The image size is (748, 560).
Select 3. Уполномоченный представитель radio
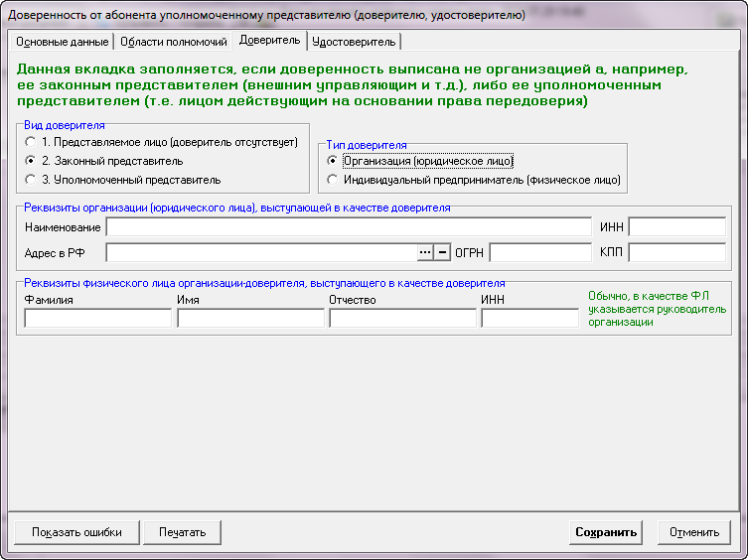[x=123, y=180]
